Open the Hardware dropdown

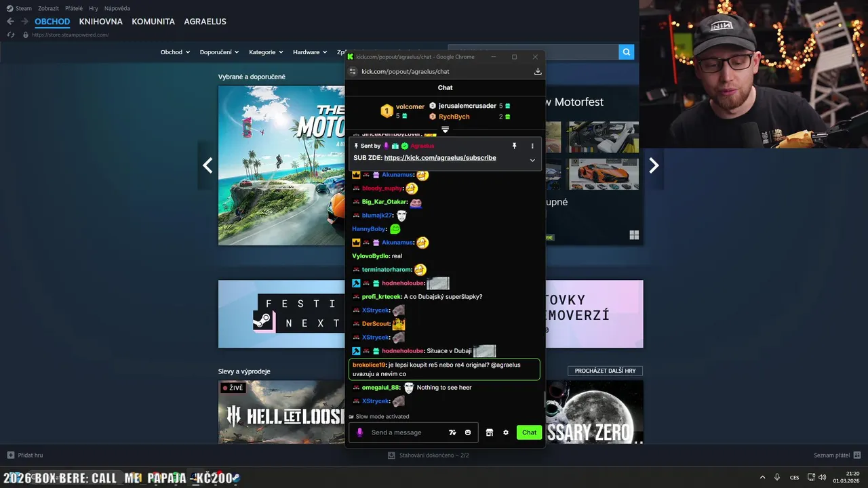(x=310, y=52)
